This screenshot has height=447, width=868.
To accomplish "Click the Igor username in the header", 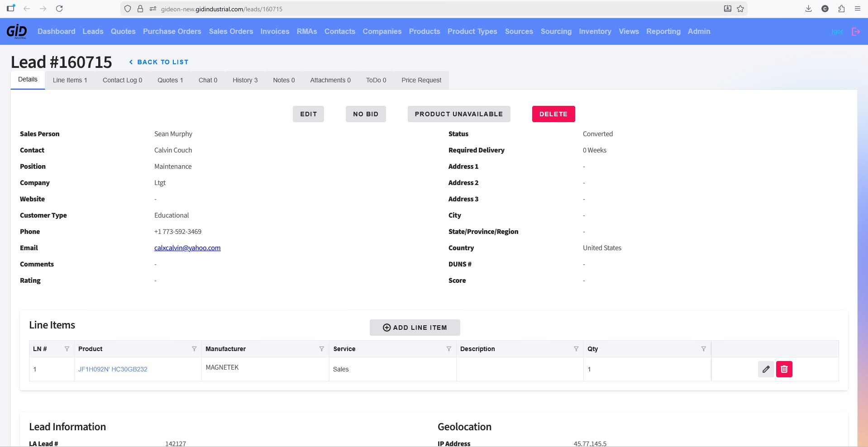I will pos(837,31).
